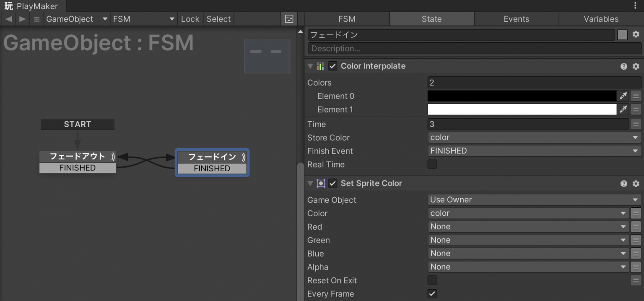This screenshot has width=644, height=301.
Task: Open the Color Interpolate settings gear
Action: pos(636,66)
